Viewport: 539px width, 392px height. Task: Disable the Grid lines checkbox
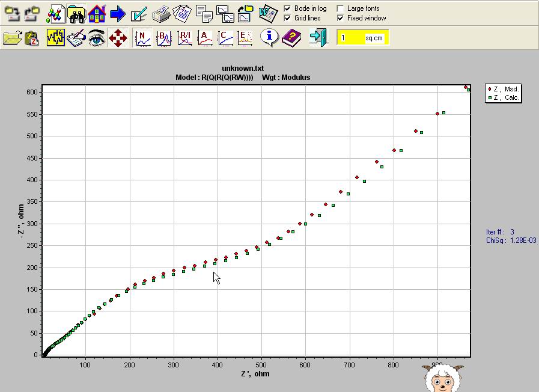tap(287, 18)
